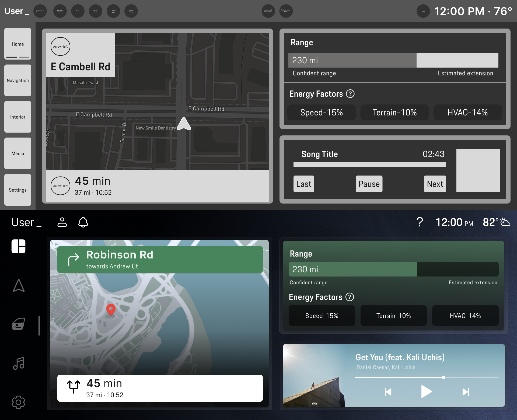Click the bell notification icon
517x420 pixels.
83,222
